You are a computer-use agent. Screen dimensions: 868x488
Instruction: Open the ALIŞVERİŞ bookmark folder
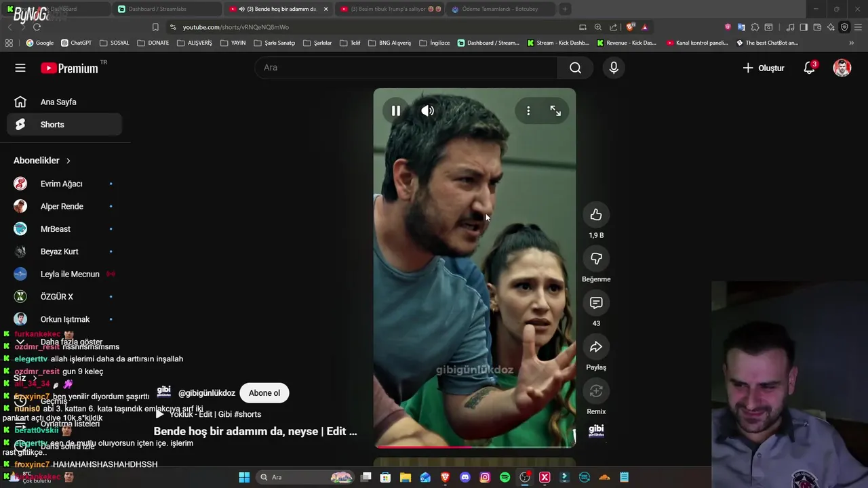tap(195, 43)
